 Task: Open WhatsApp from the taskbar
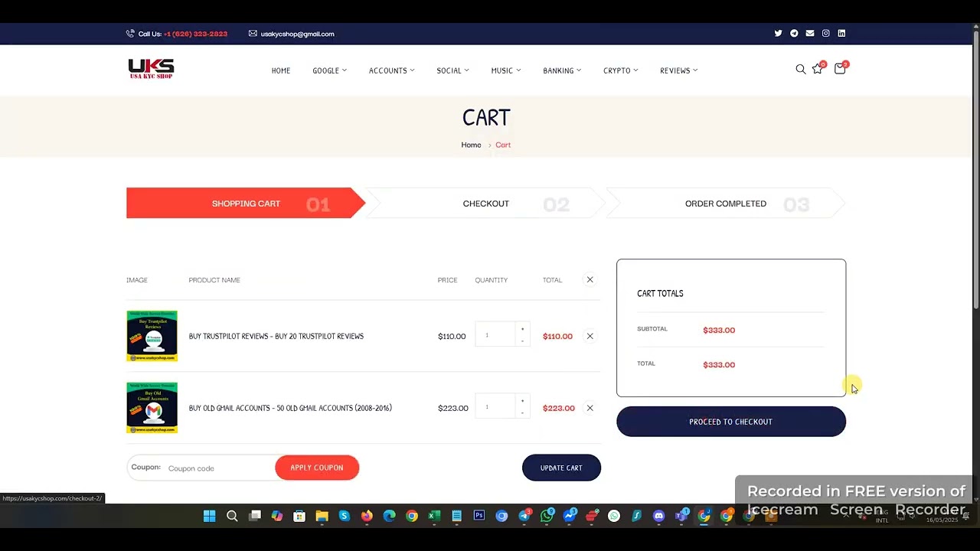(547, 516)
